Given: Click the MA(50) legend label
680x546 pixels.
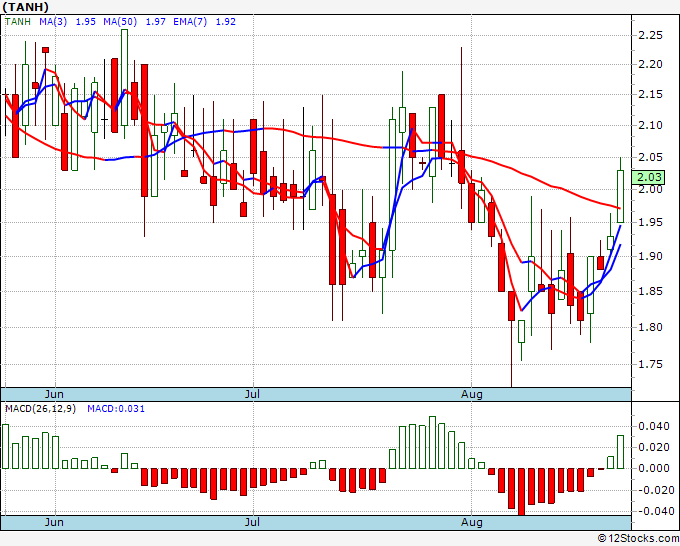Looking at the screenshot, I should coord(120,22).
